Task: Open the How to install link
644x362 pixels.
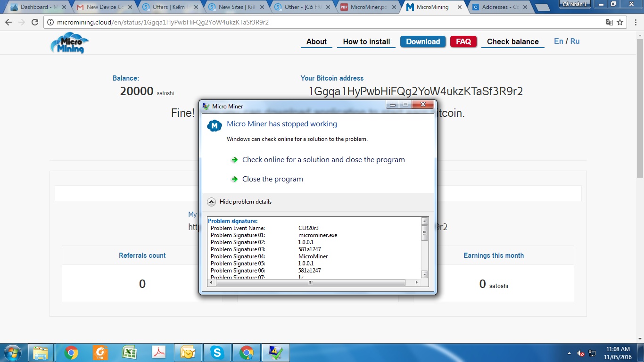Action: tap(366, 42)
